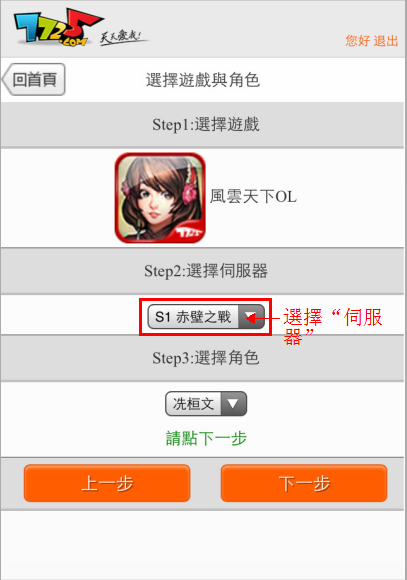
Task: Go back with 回首頁 button
Action: tap(34, 80)
